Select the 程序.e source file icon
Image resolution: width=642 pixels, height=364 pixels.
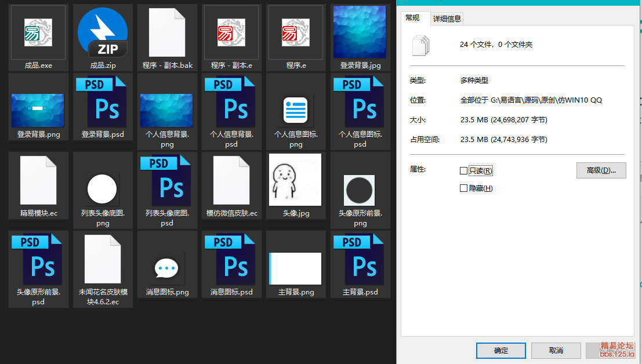(296, 32)
